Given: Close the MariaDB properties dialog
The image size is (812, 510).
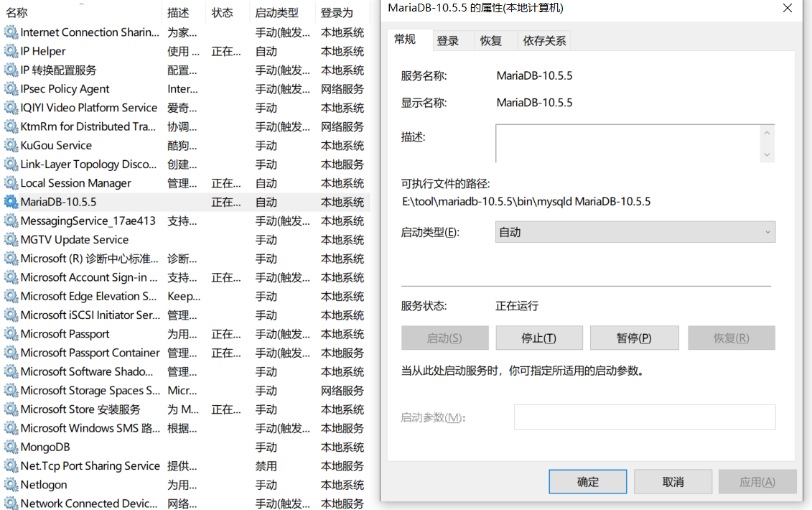Looking at the screenshot, I should coord(788,9).
